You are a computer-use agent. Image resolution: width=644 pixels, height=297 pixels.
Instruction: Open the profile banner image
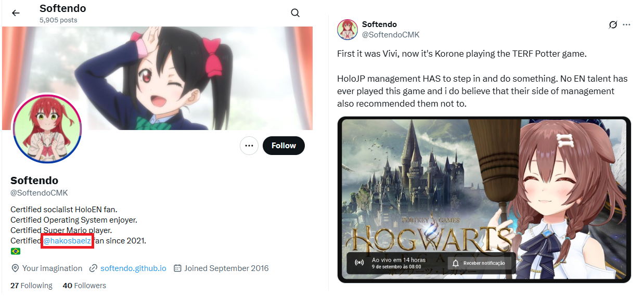pos(157,78)
